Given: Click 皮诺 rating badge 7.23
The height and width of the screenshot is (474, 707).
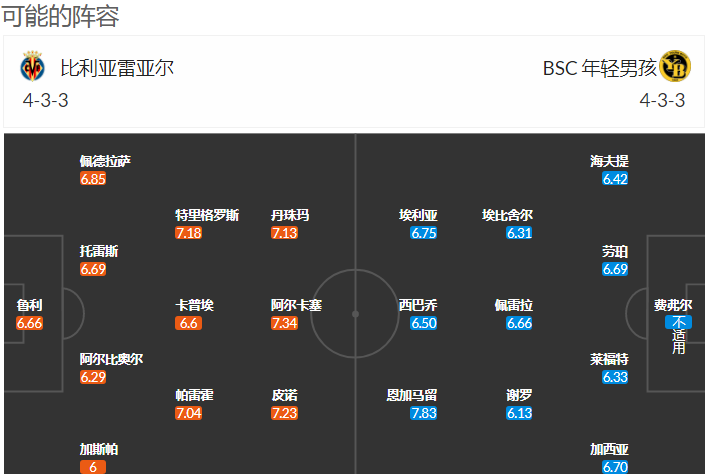Looking at the screenshot, I should [284, 413].
